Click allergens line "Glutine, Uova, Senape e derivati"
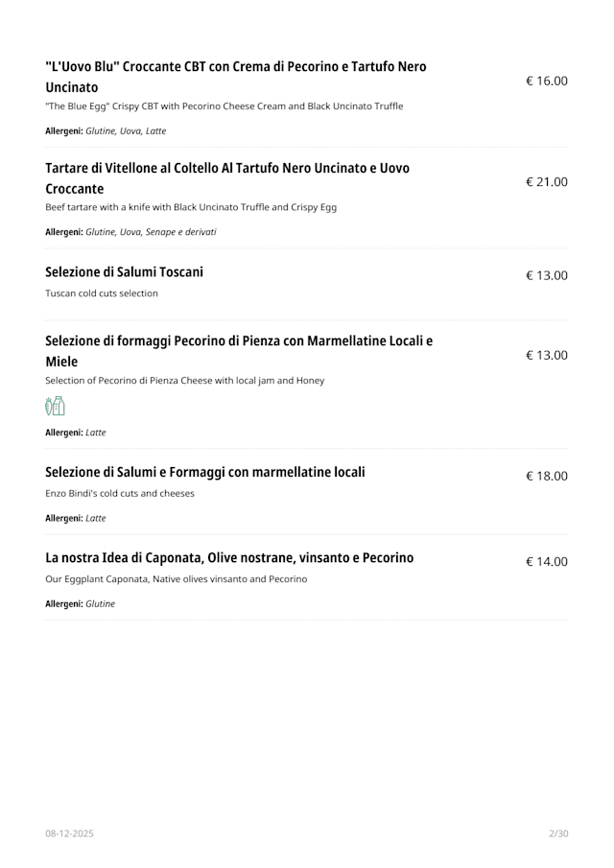 click(130, 232)
